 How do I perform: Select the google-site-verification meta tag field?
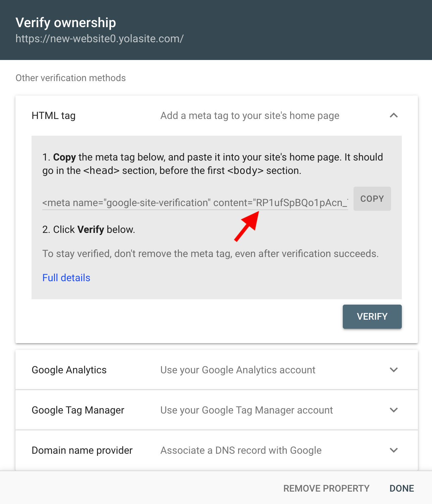195,203
